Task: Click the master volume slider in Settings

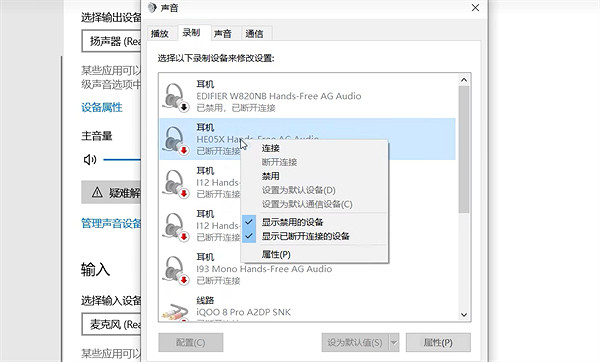Action: point(122,159)
